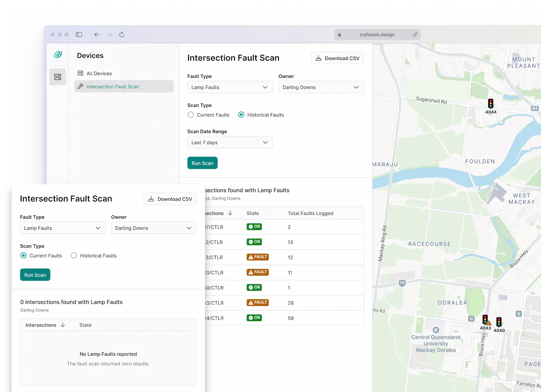Click Total Faults Logged column header
This screenshot has width=541, height=392.
pyautogui.click(x=310, y=213)
